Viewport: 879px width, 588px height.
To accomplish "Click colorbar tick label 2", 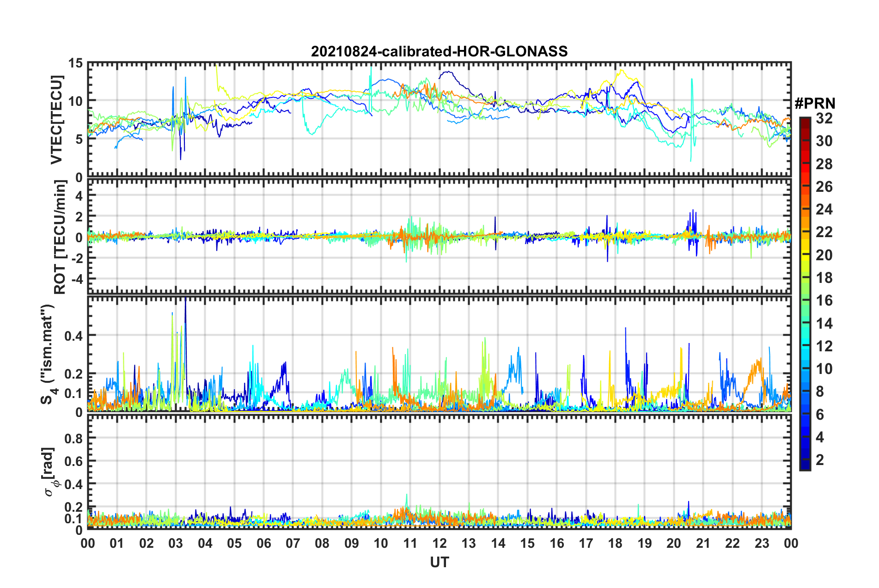I will click(820, 460).
